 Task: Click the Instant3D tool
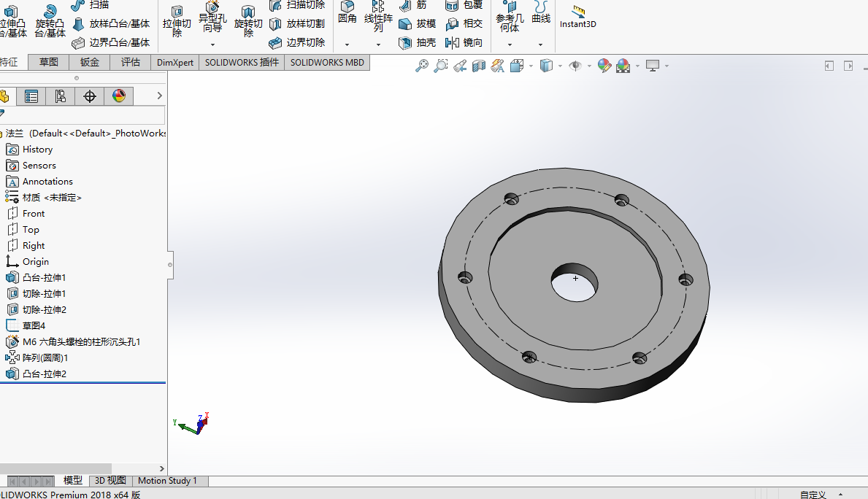tap(577, 16)
